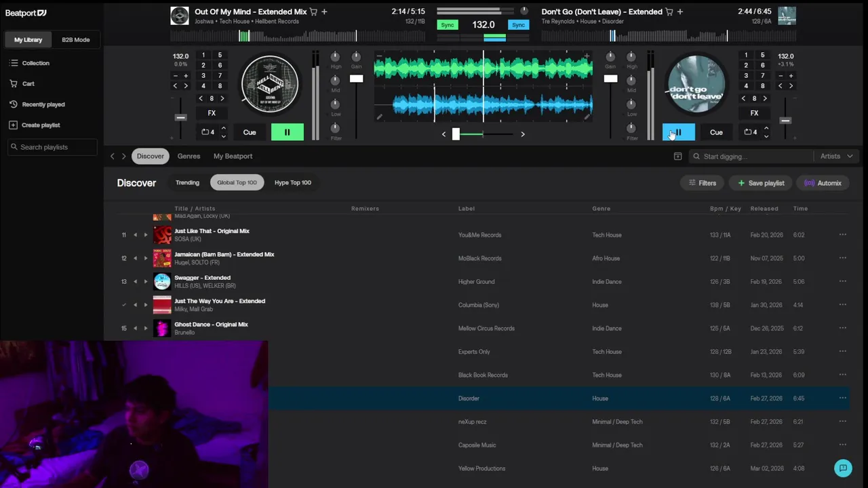Load Jamaican (Bam Bam) with the left arrow
Image resolution: width=868 pixels, height=488 pixels.
[x=135, y=258]
